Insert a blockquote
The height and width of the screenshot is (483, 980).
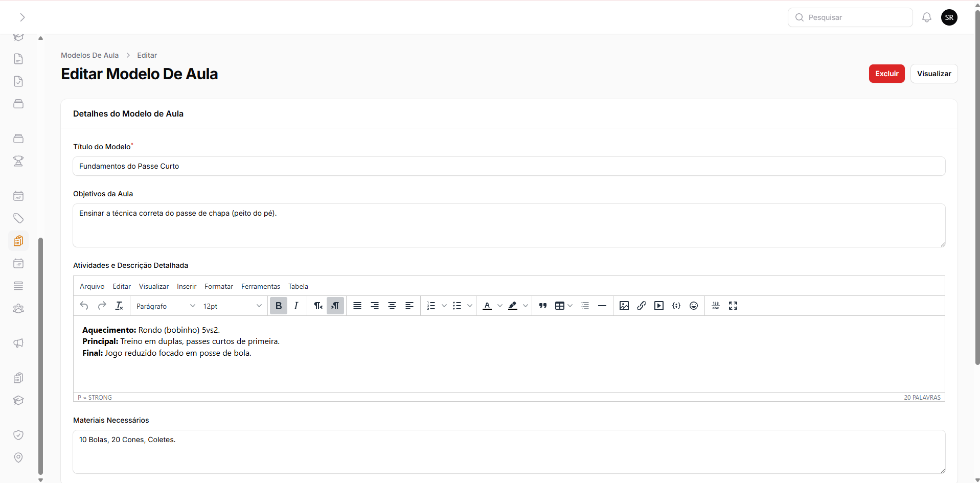[542, 306]
